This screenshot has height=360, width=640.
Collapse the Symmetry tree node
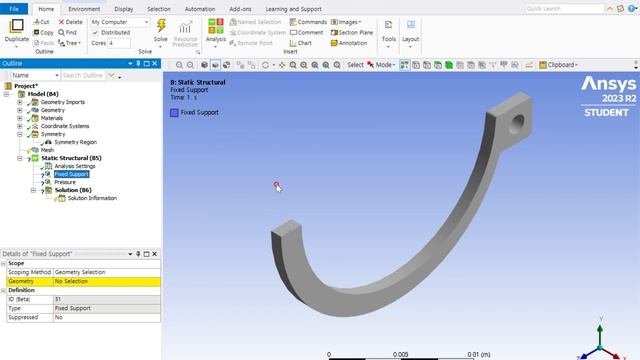pyautogui.click(x=20, y=134)
